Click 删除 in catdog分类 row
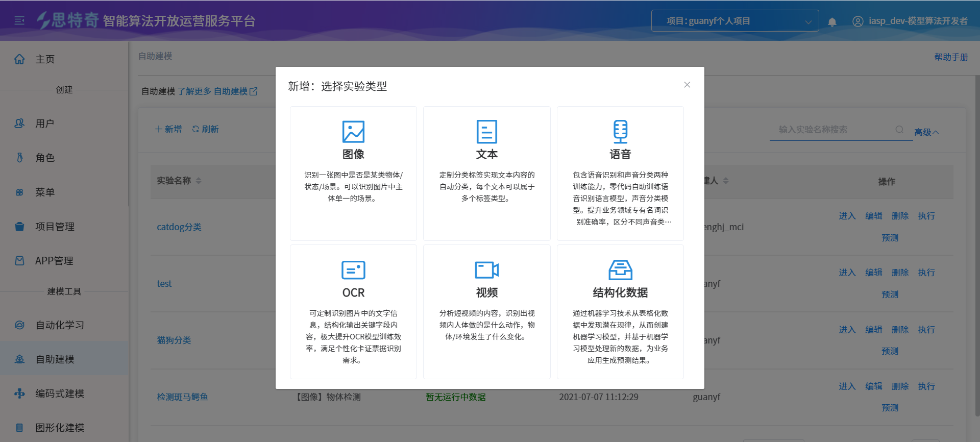This screenshot has height=442, width=980. 900,216
